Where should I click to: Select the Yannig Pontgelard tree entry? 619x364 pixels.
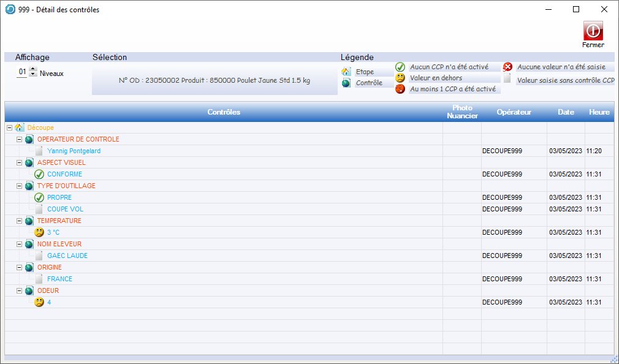coord(74,151)
